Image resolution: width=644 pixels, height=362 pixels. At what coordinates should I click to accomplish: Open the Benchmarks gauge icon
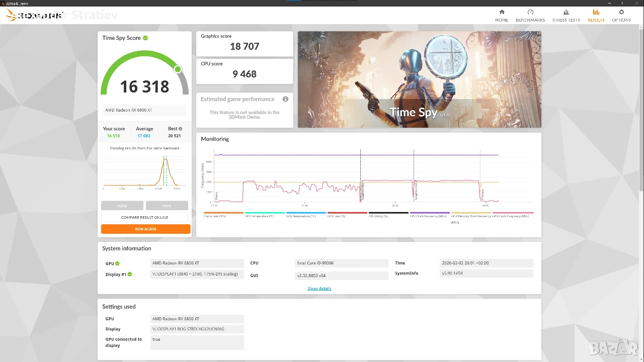click(x=530, y=12)
